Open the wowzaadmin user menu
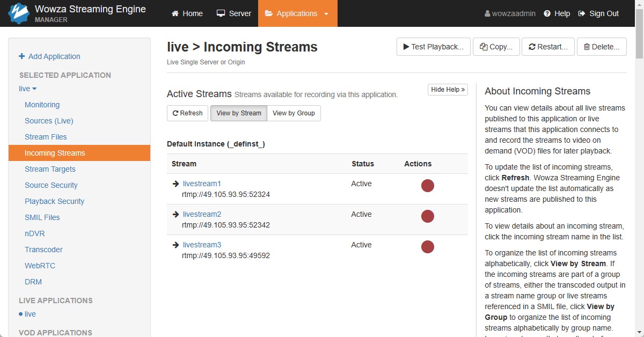644x337 pixels. point(510,13)
